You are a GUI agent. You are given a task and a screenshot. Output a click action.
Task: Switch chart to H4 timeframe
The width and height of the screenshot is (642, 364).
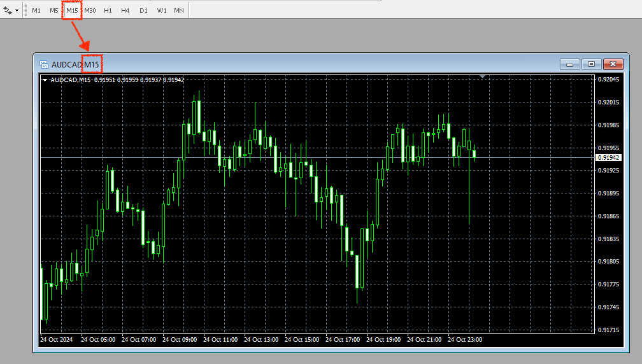coord(125,11)
